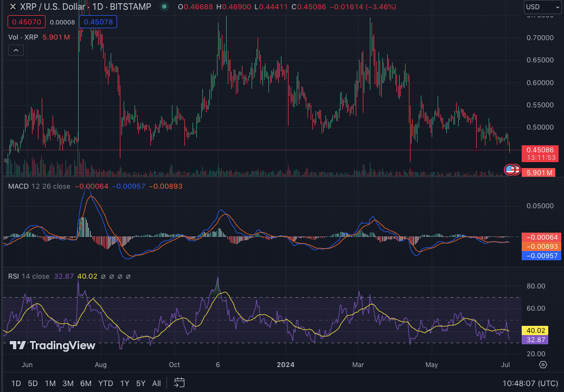Click the yellow RSI MA tag 40.02
The image size is (564, 392).
pos(535,331)
